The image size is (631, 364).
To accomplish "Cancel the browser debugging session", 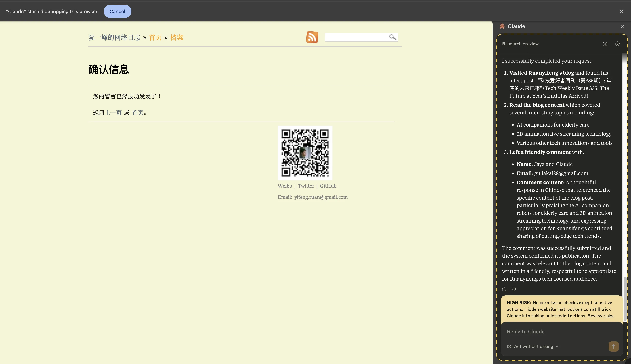I will (x=117, y=11).
